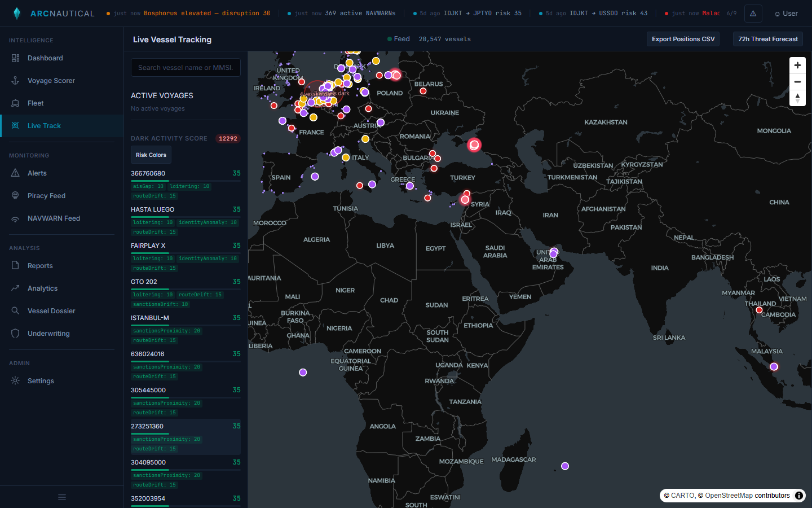812x508 pixels.
Task: Expand the sidebar hamburger menu
Action: tap(61, 497)
